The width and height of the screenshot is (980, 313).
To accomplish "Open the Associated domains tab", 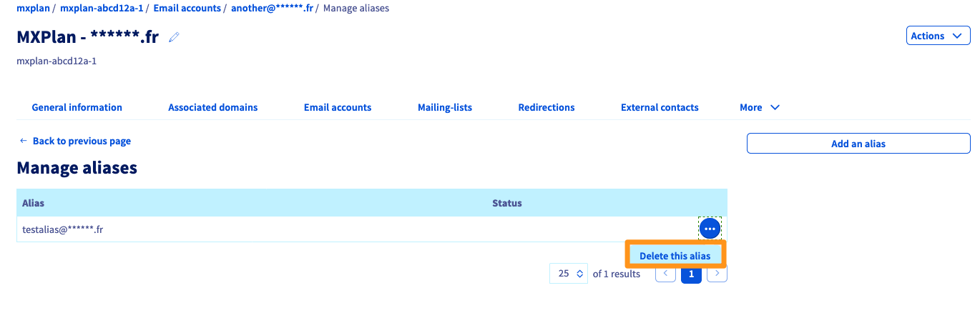I will tap(212, 107).
